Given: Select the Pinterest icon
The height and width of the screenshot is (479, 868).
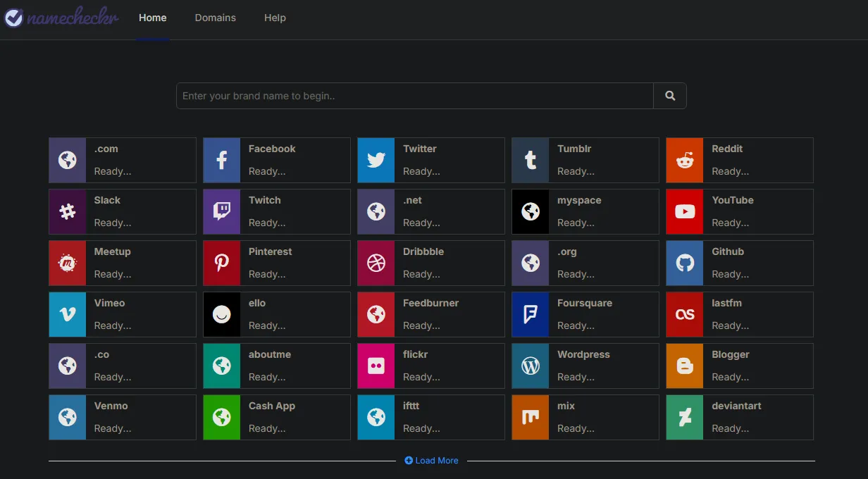Looking at the screenshot, I should 221,263.
